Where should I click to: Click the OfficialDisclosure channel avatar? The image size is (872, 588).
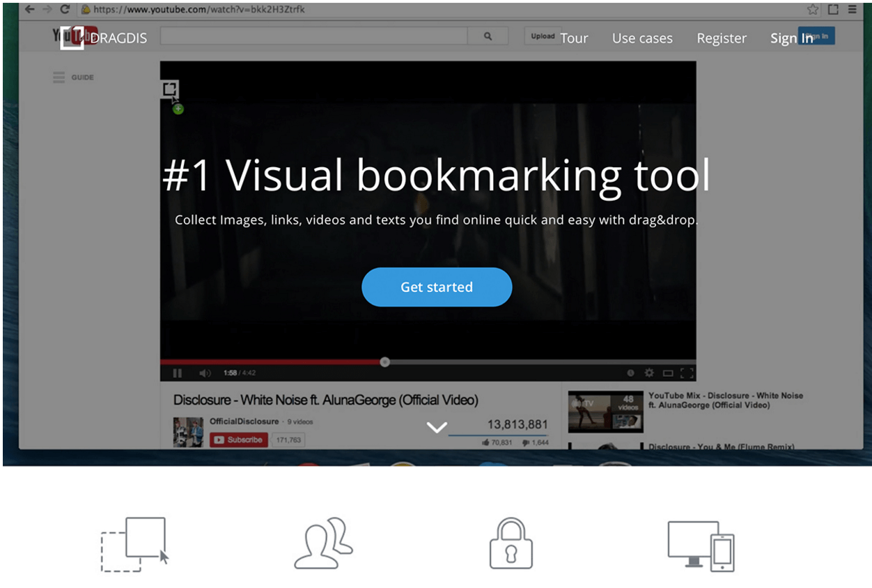pos(188,432)
